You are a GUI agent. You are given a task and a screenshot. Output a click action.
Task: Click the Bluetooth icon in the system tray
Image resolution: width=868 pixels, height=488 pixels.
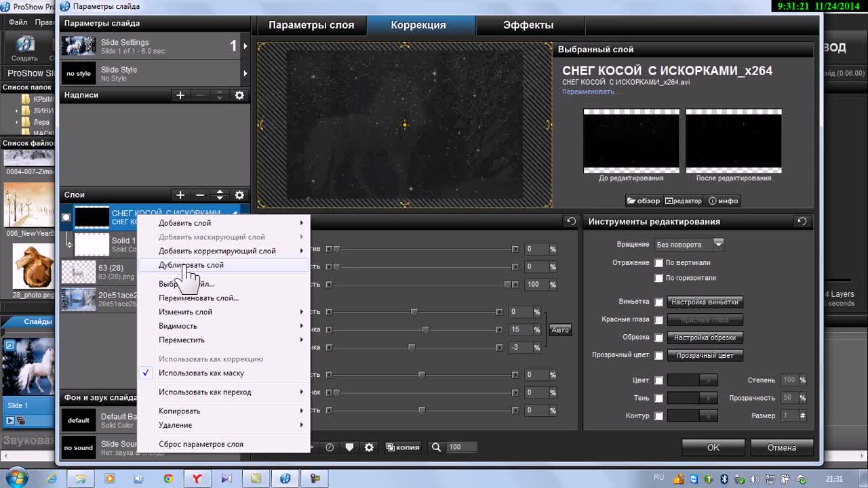click(x=724, y=479)
